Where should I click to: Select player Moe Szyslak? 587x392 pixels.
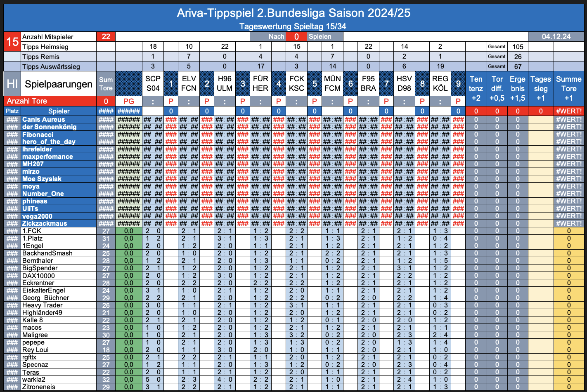coord(42,179)
